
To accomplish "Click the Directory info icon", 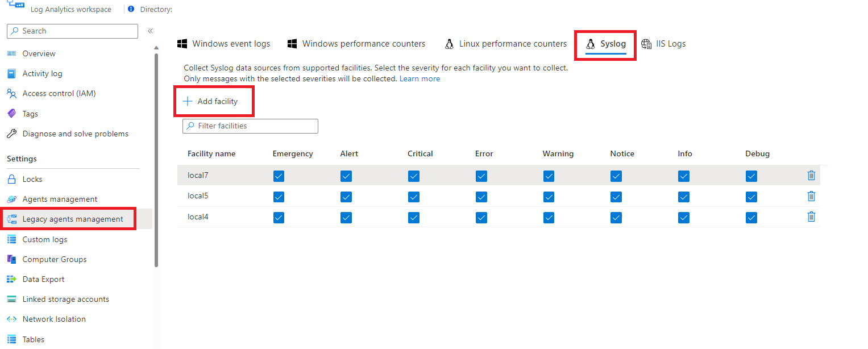I will [131, 9].
